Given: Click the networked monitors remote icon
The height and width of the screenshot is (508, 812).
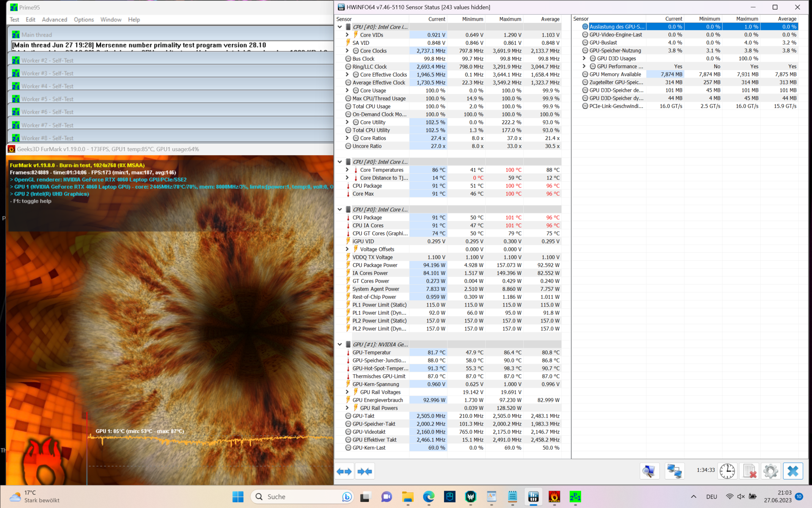Looking at the screenshot, I should pyautogui.click(x=674, y=471).
